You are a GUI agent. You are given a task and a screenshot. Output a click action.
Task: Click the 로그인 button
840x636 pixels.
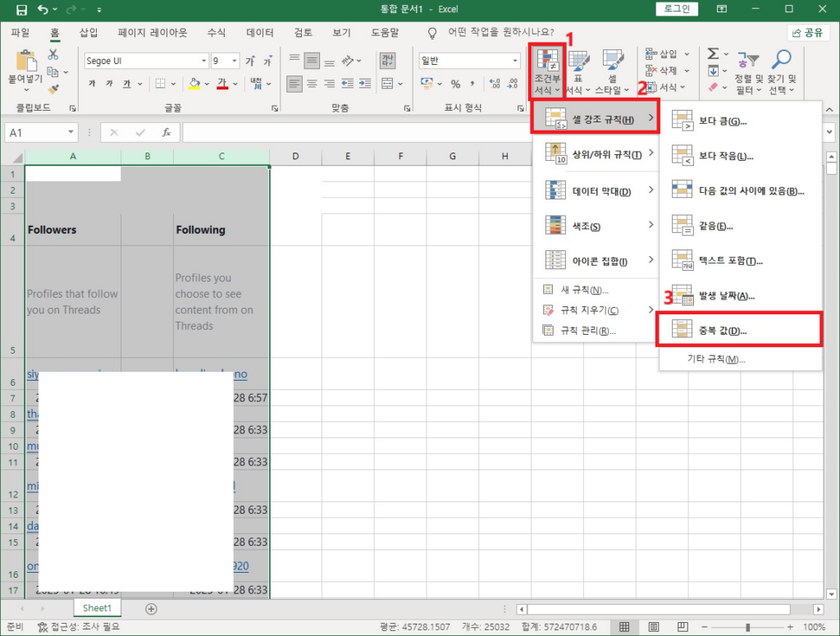pyautogui.click(x=677, y=9)
